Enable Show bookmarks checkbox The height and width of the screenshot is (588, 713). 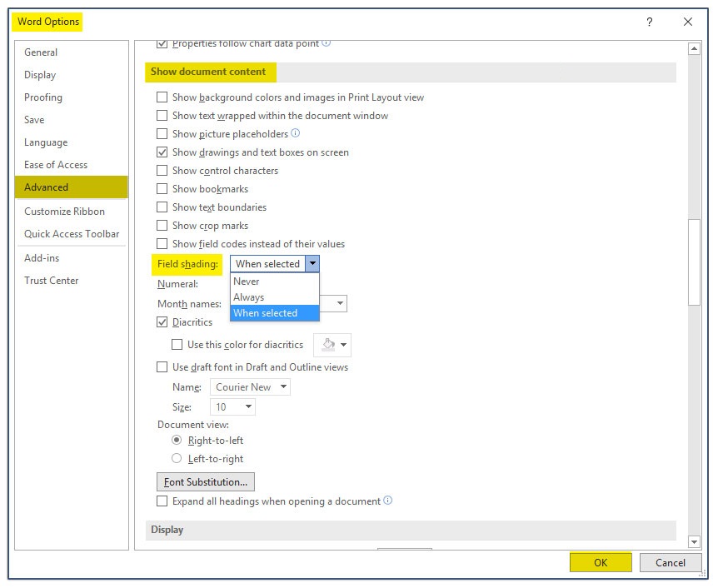click(x=162, y=189)
